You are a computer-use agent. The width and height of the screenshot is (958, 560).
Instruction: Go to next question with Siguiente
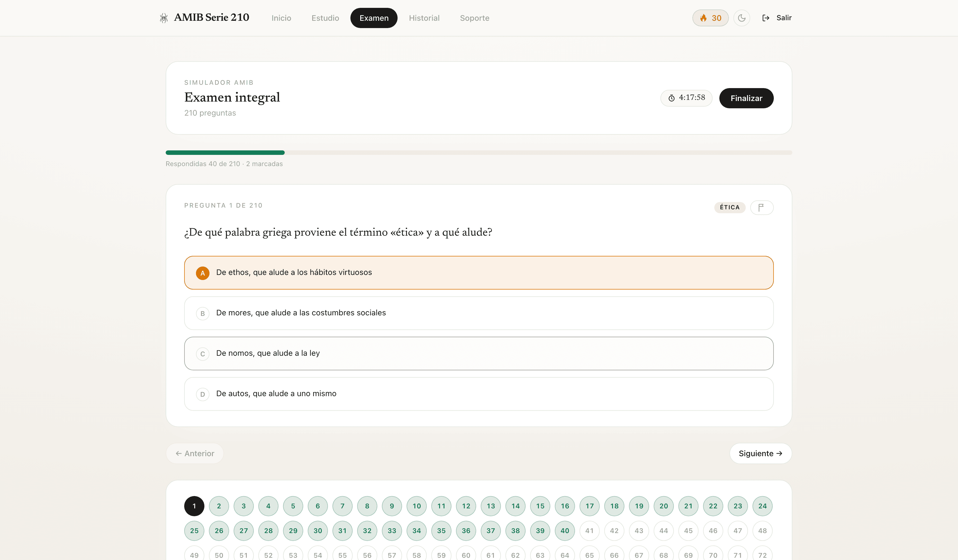760,453
